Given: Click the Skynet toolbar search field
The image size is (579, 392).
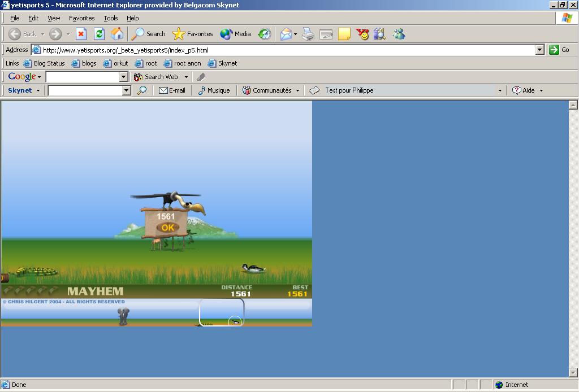Looking at the screenshot, I should pos(85,90).
